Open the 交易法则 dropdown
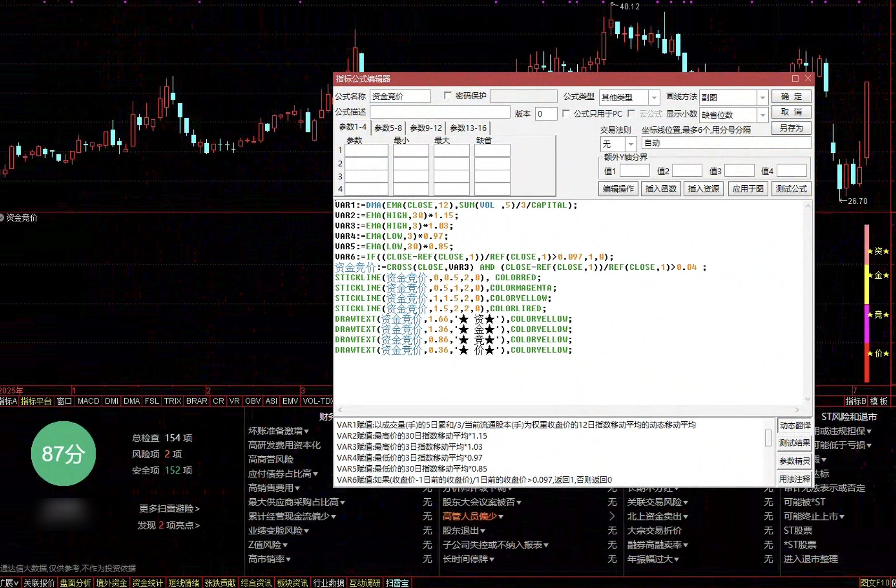Viewport: 896px width, 588px height. (630, 144)
